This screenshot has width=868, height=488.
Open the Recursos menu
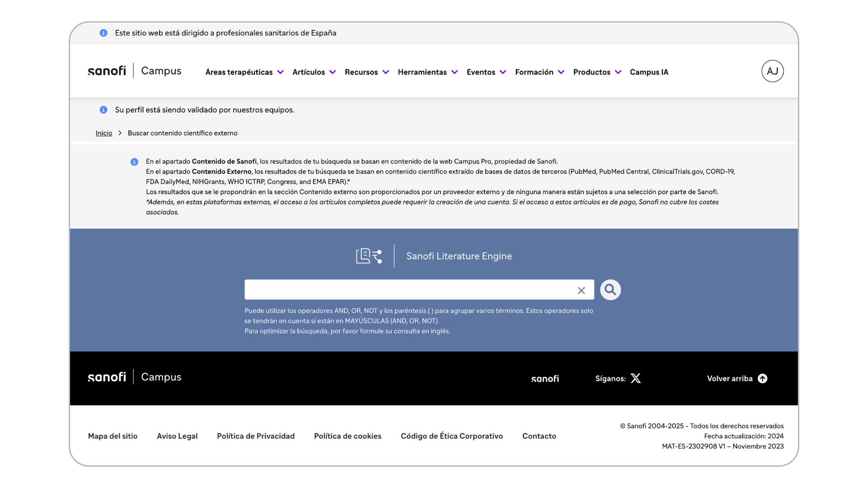coord(361,72)
